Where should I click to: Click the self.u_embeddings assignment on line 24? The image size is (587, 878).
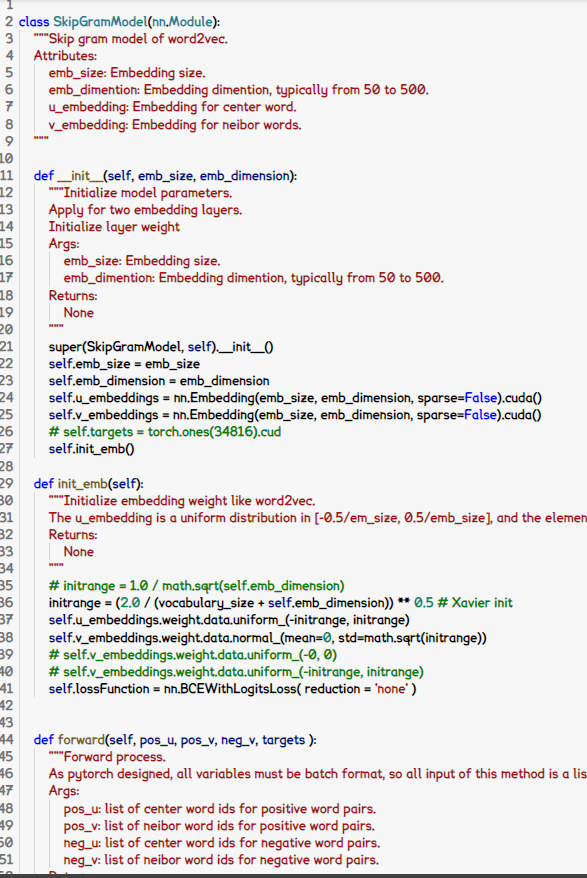(295, 398)
